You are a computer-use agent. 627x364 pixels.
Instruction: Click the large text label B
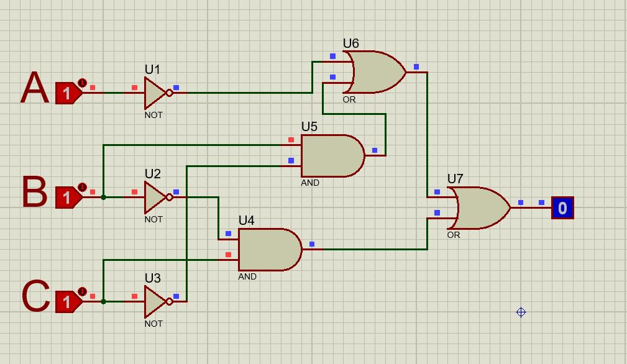[34, 192]
